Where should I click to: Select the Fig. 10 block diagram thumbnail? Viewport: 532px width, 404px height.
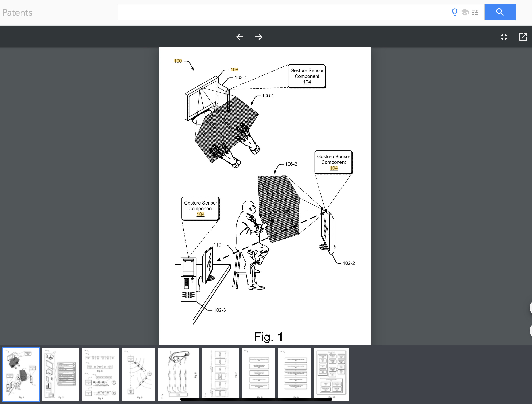[331, 374]
